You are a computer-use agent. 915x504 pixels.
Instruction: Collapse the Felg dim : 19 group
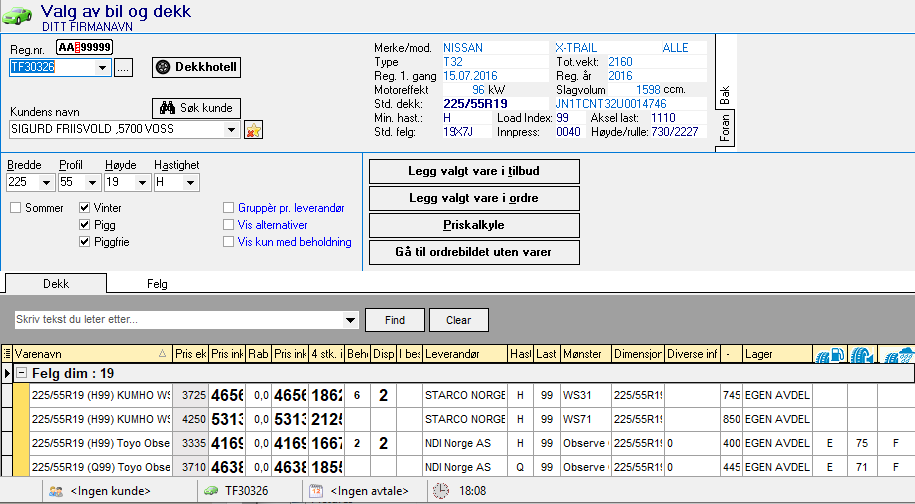[x=21, y=373]
